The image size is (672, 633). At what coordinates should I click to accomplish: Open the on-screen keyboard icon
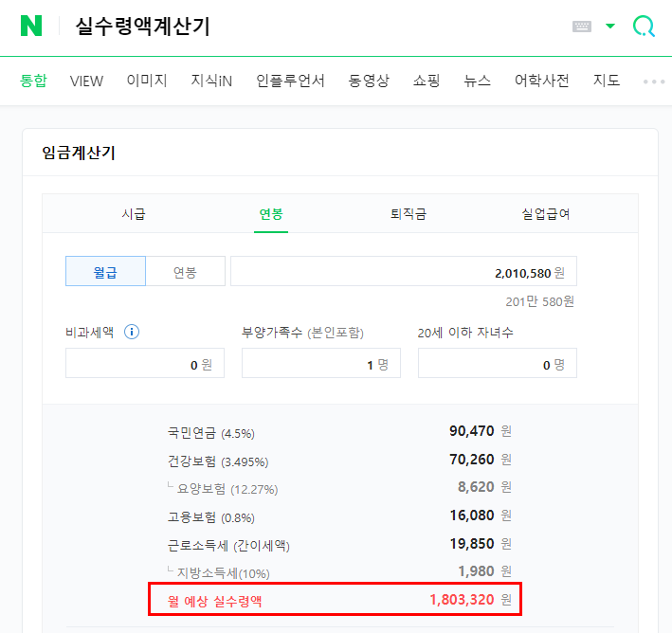click(582, 27)
